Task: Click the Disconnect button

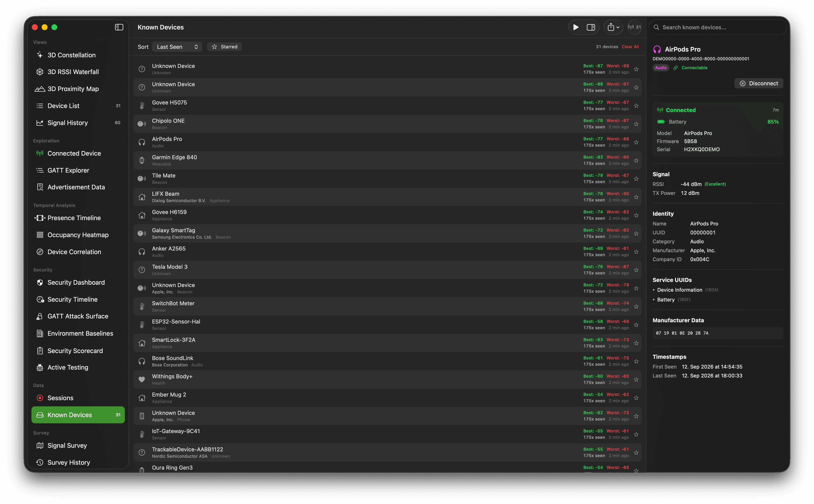Action: coord(758,83)
